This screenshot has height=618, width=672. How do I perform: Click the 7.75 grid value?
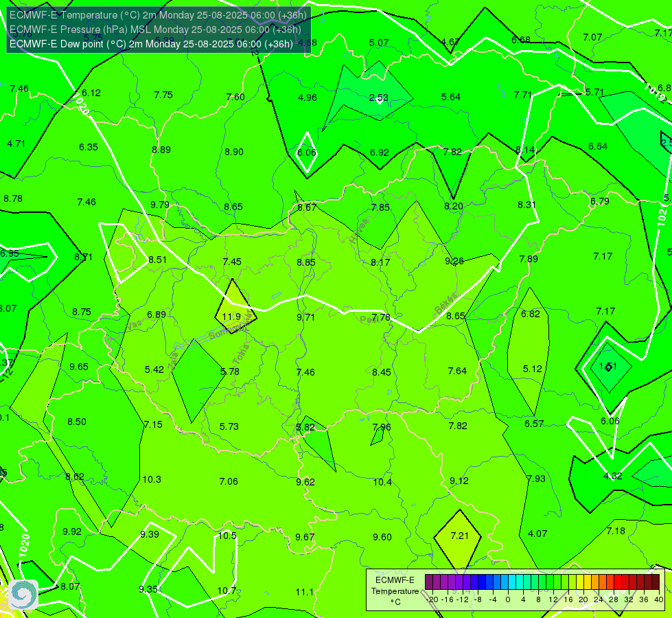click(x=163, y=95)
